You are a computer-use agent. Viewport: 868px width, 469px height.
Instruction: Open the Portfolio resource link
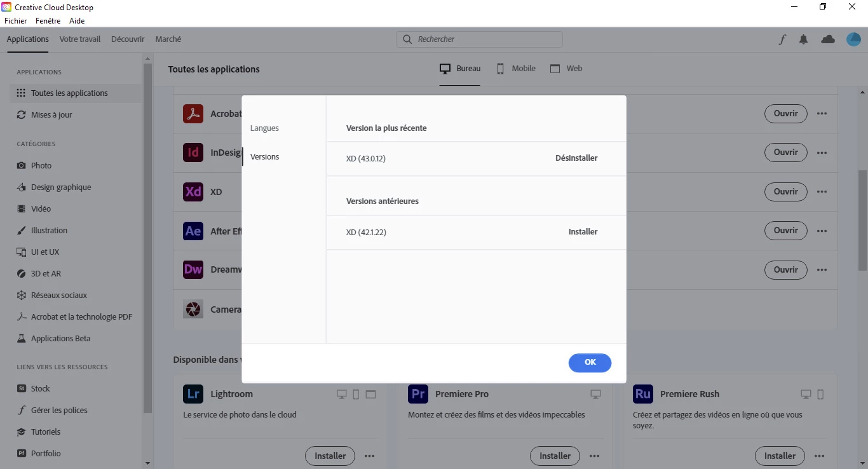[x=38, y=453]
